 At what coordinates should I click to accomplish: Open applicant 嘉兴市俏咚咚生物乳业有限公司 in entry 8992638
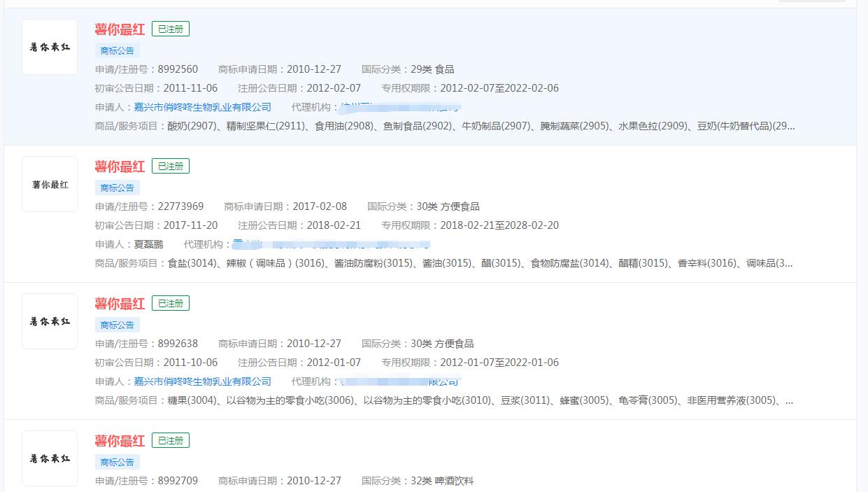click(x=203, y=381)
